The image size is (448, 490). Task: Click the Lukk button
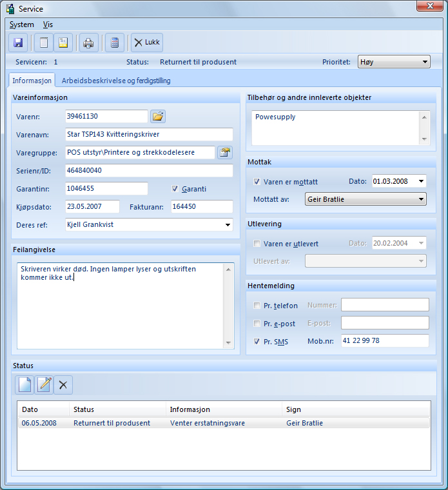click(147, 43)
